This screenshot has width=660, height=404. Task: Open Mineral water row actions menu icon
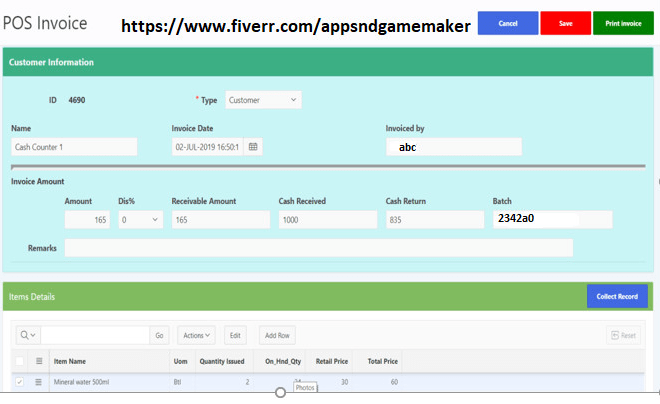[x=38, y=382]
